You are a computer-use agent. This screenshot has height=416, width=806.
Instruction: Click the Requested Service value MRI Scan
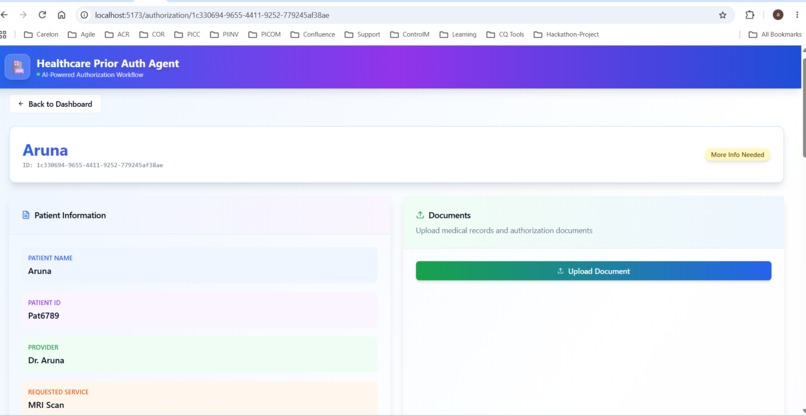click(46, 405)
